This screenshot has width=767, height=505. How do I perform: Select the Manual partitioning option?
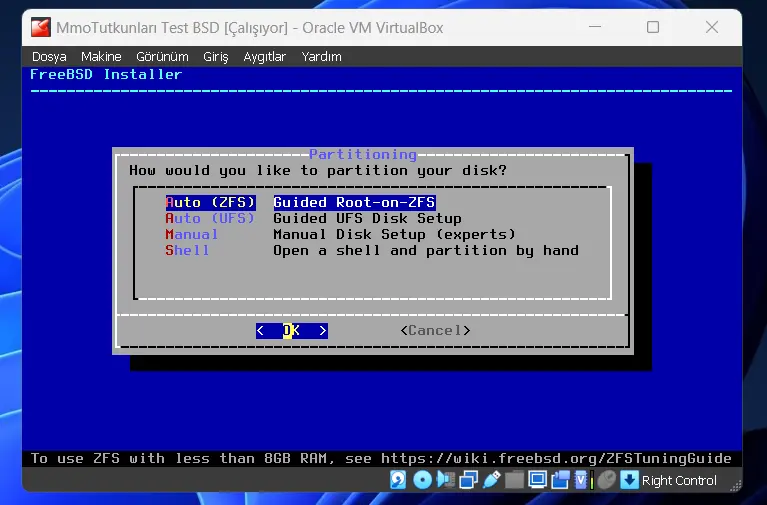pos(192,234)
